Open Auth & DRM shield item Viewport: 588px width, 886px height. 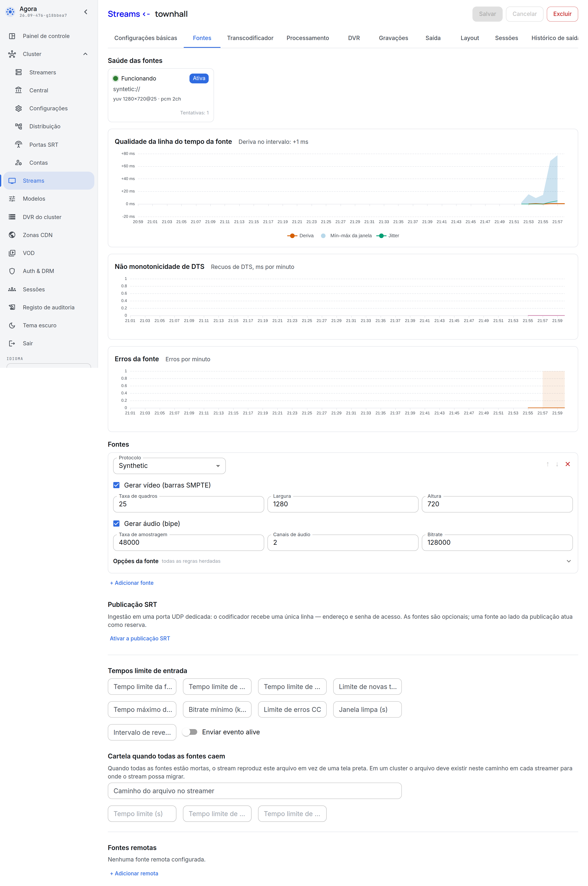[49, 271]
